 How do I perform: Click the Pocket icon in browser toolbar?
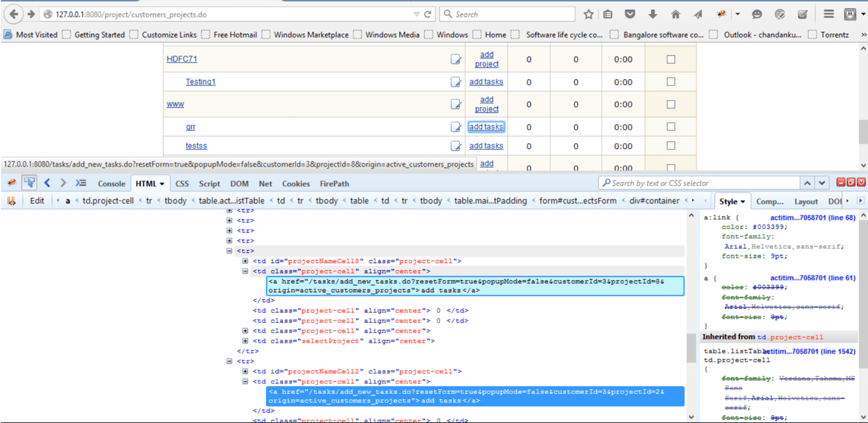point(630,15)
